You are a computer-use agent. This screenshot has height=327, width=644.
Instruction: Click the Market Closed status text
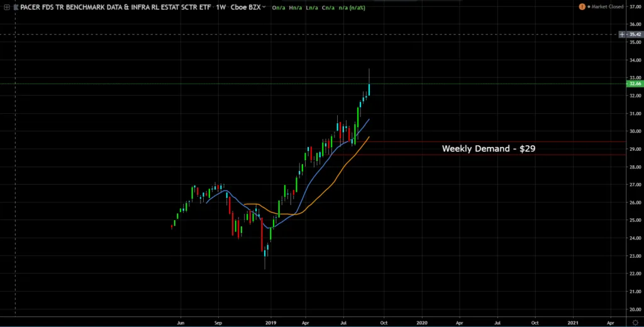(607, 6)
